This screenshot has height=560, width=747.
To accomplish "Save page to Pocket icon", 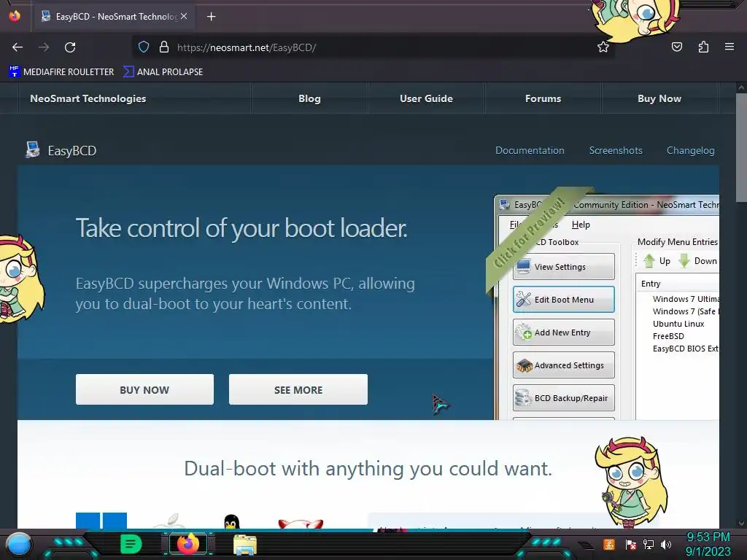I will (x=677, y=47).
